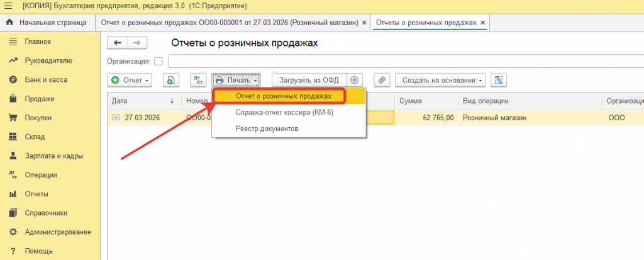Viewport: 644px width, 260px height.
Task: Click the Банк и касса ruble icon
Action: [13, 79]
